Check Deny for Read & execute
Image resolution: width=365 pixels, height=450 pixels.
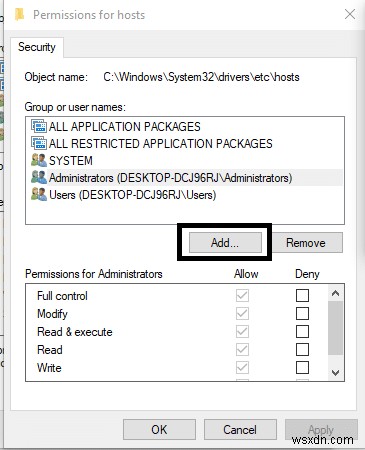[x=302, y=331]
